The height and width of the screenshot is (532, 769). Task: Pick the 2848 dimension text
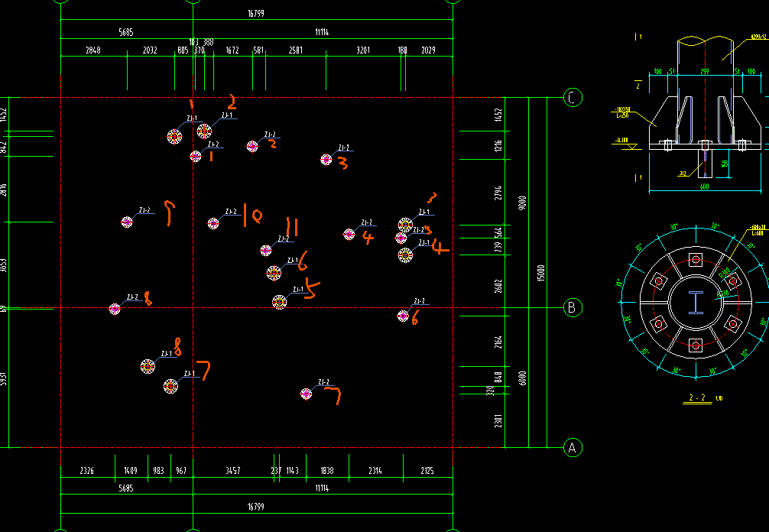[93, 50]
